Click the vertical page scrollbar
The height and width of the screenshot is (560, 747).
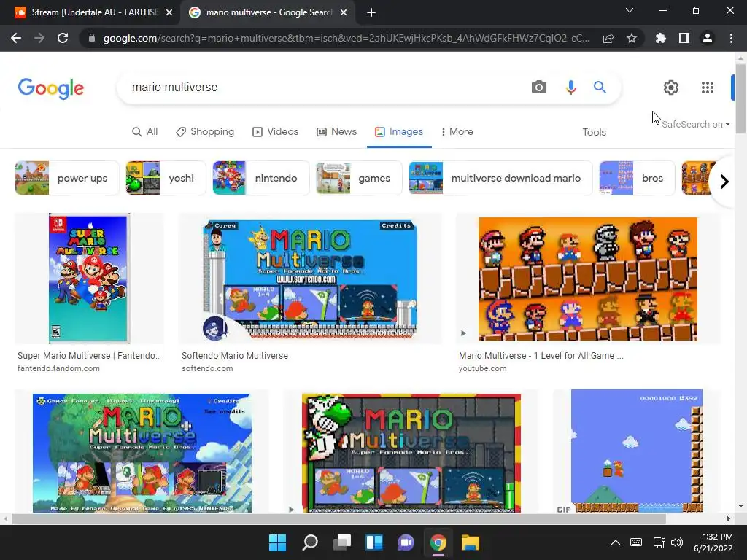point(740,98)
